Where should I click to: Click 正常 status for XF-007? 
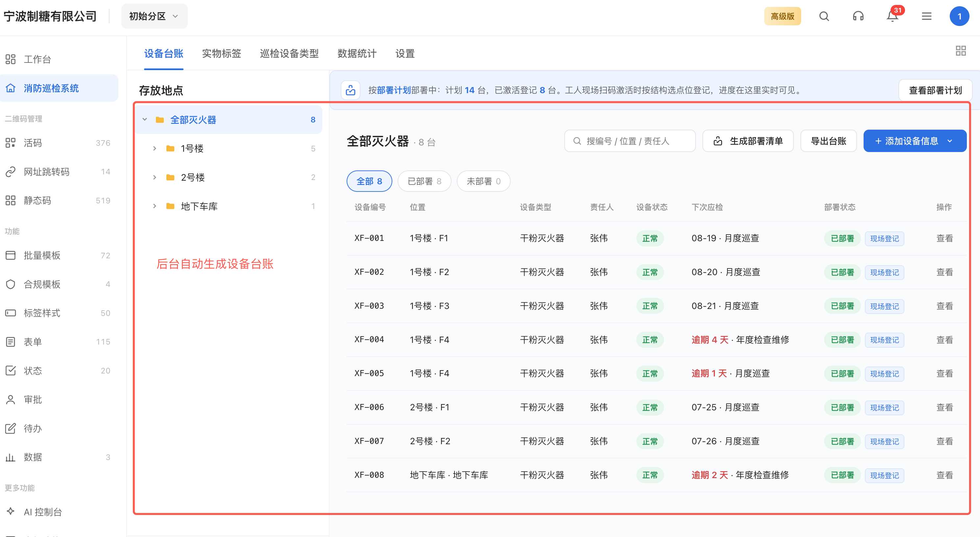[x=650, y=442]
